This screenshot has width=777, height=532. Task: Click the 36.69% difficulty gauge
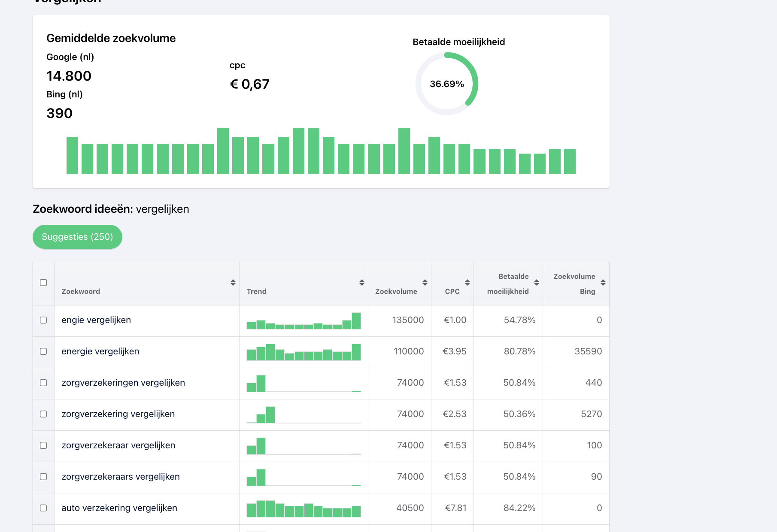pyautogui.click(x=447, y=84)
